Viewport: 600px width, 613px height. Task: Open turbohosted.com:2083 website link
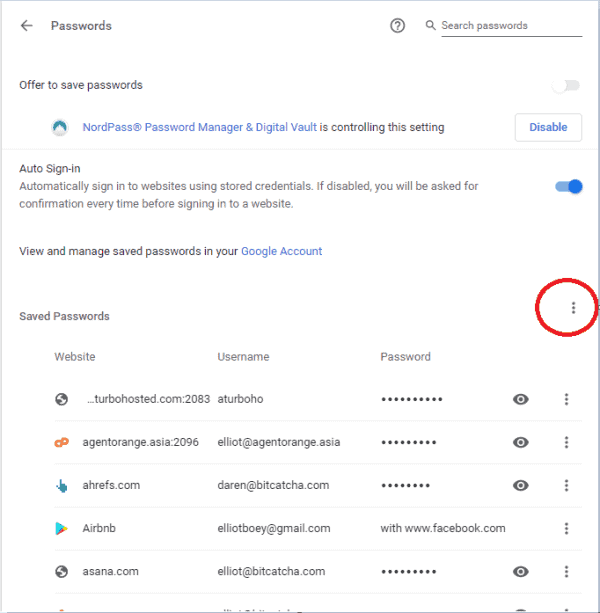click(148, 399)
